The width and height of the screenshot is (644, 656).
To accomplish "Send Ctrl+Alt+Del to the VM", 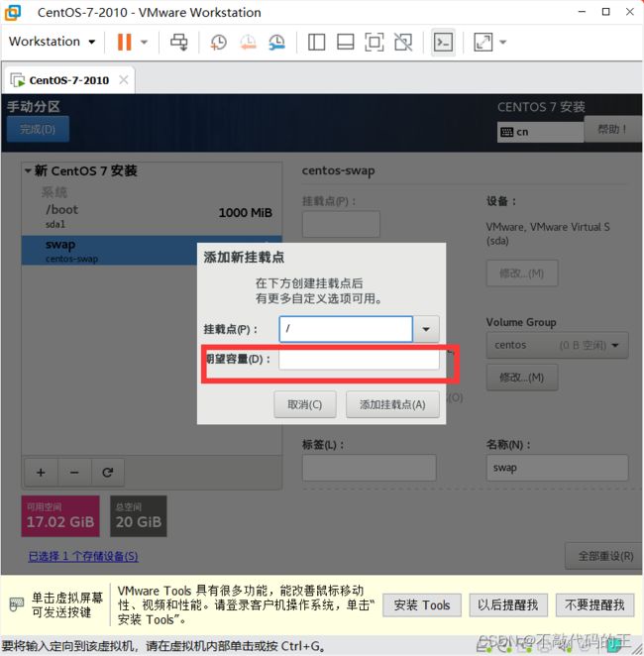I will tap(179, 42).
